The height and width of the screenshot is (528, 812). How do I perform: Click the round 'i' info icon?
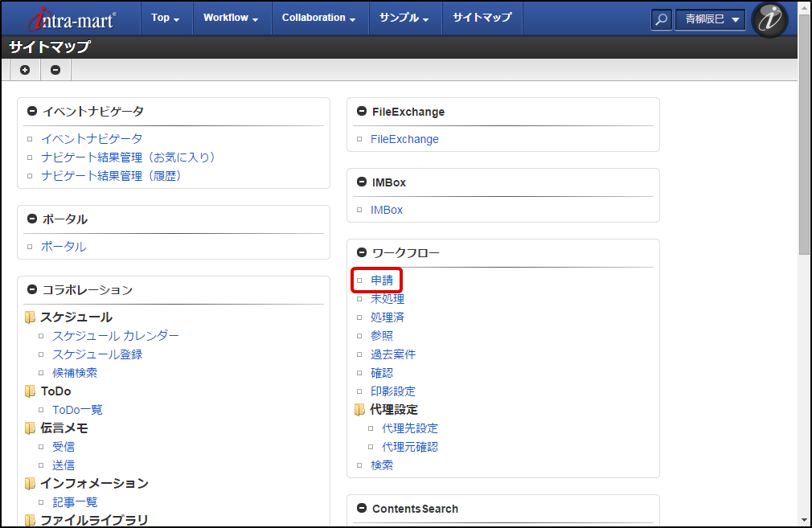[x=769, y=19]
